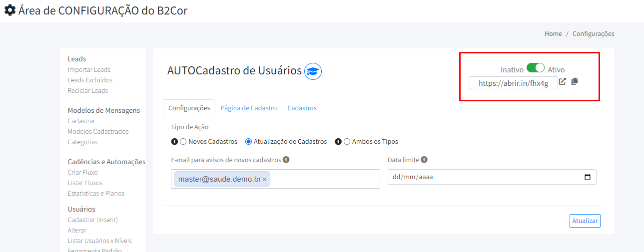
Task: Go to Home breadcrumb link
Action: coord(553,34)
